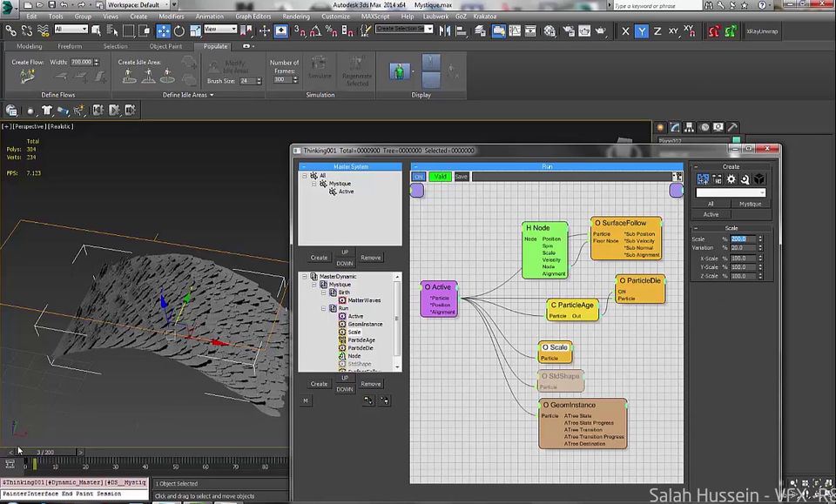
Task: Click Remove under the Master System list
Action: pyautogui.click(x=371, y=258)
